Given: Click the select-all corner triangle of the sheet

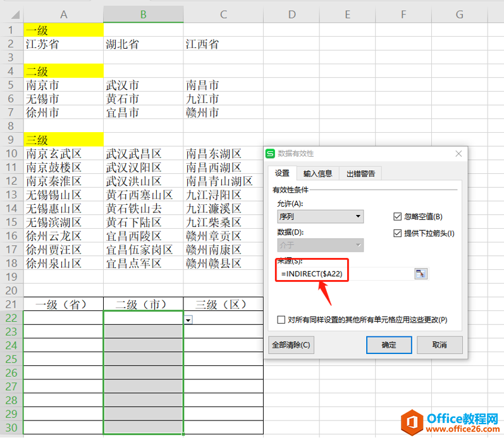Looking at the screenshot, I should pyautogui.click(x=15, y=15).
